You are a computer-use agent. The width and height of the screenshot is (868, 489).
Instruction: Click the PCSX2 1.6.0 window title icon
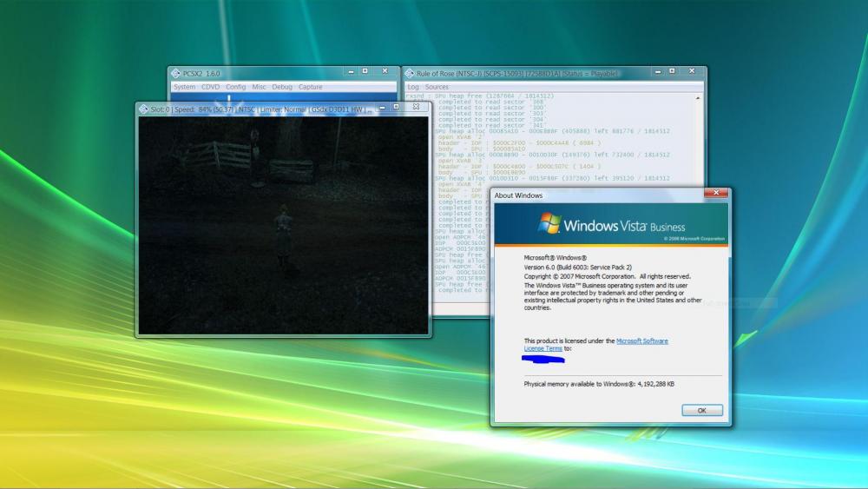[175, 73]
